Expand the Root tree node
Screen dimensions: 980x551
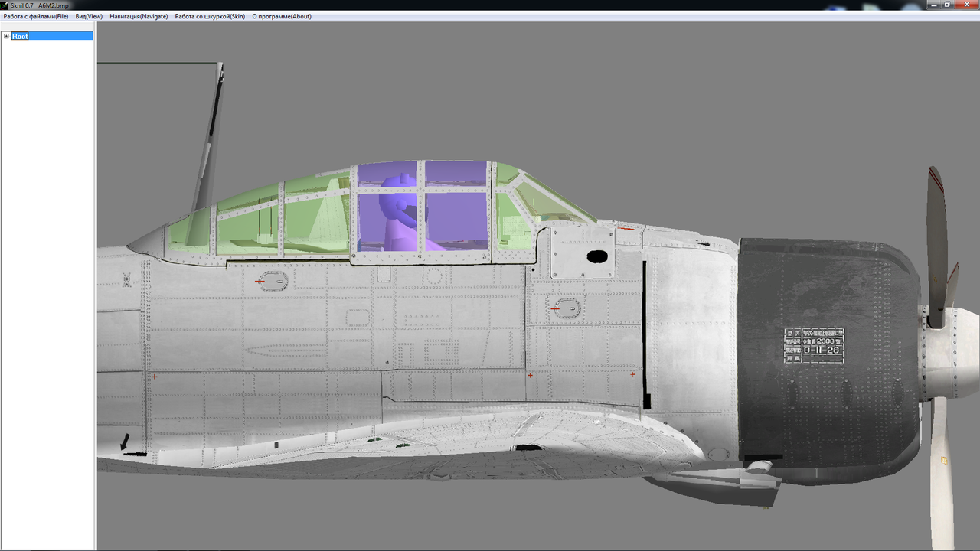(6, 36)
